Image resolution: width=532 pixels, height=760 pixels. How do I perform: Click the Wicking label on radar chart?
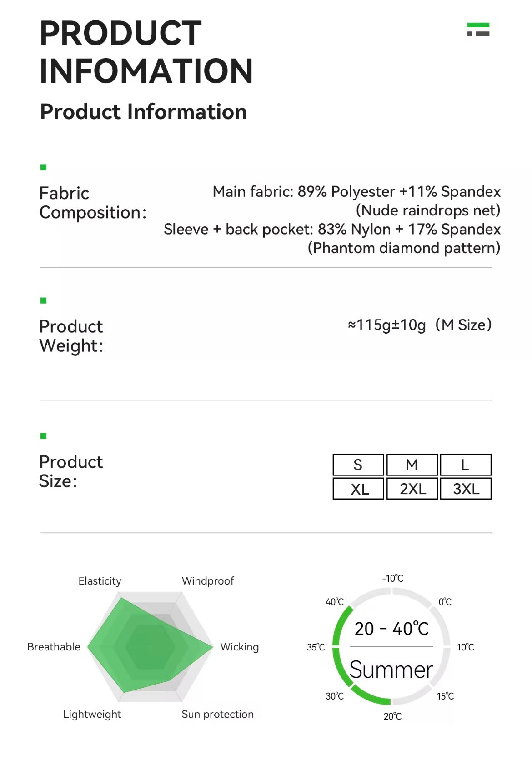239,646
